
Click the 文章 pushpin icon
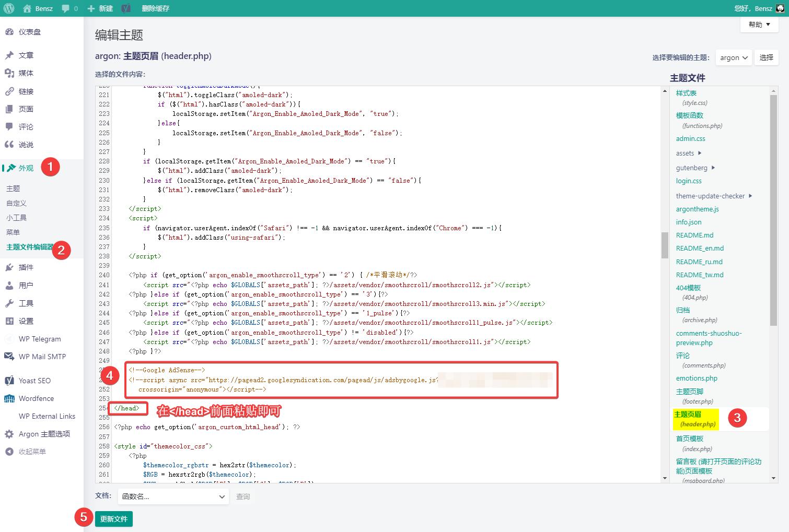pos(9,55)
